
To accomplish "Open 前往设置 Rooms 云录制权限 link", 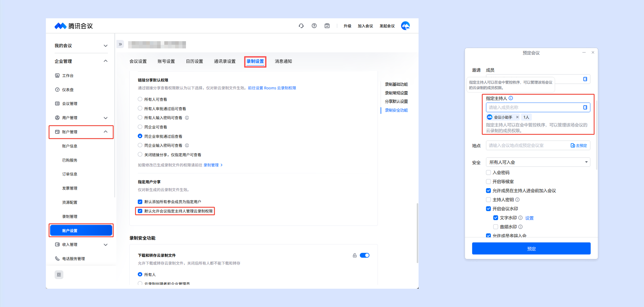I will pos(272,88).
